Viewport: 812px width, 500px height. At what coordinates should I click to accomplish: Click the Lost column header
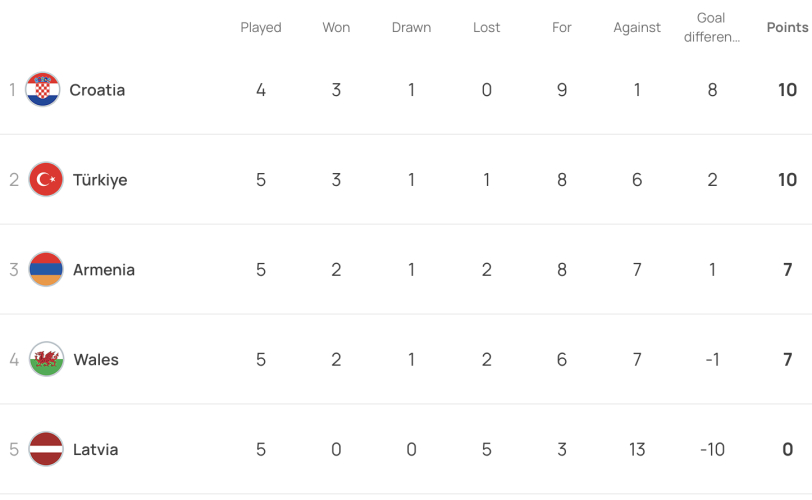click(486, 27)
